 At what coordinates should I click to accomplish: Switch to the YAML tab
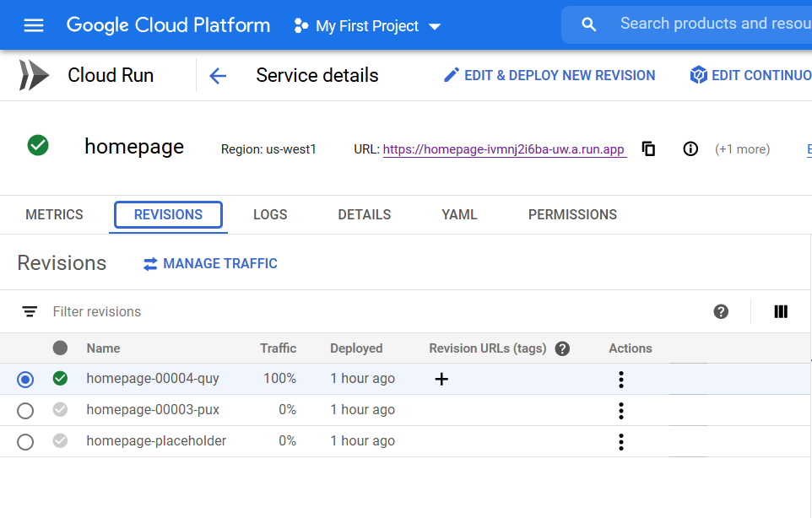(459, 214)
